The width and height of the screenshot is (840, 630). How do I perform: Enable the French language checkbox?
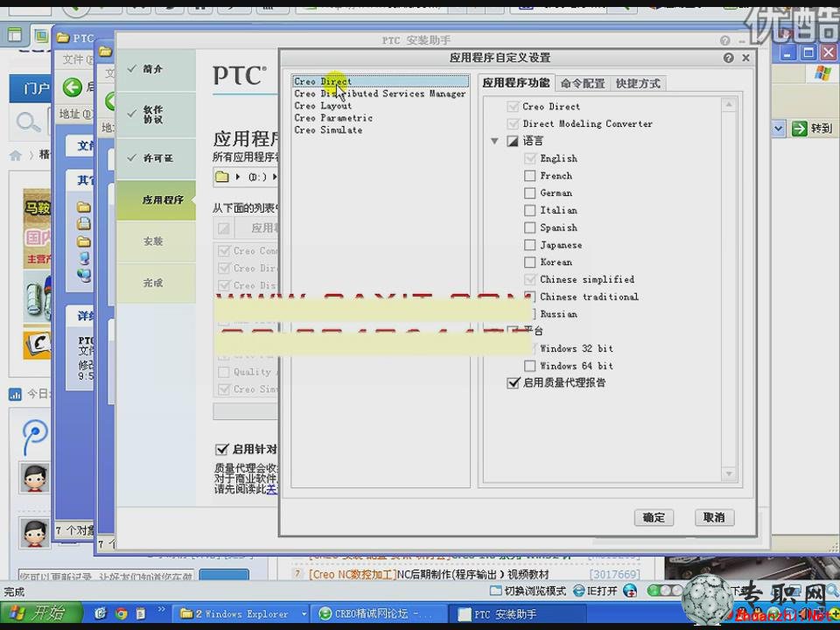click(x=530, y=176)
